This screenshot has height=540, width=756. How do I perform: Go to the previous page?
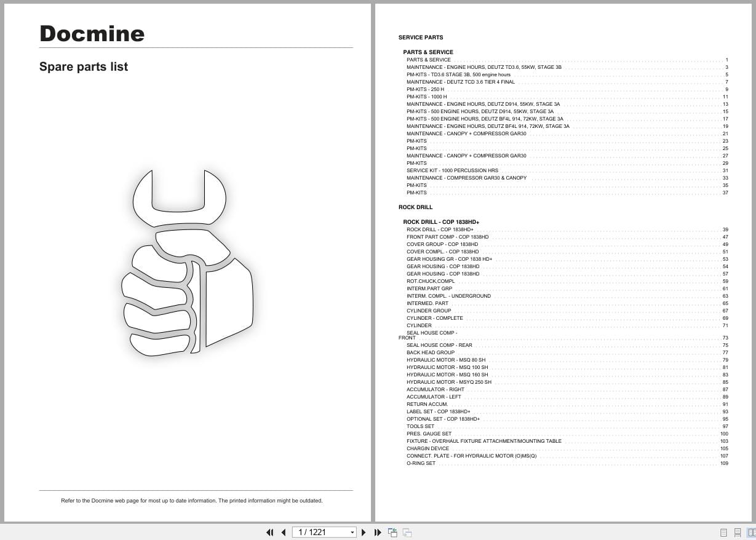coord(284,533)
